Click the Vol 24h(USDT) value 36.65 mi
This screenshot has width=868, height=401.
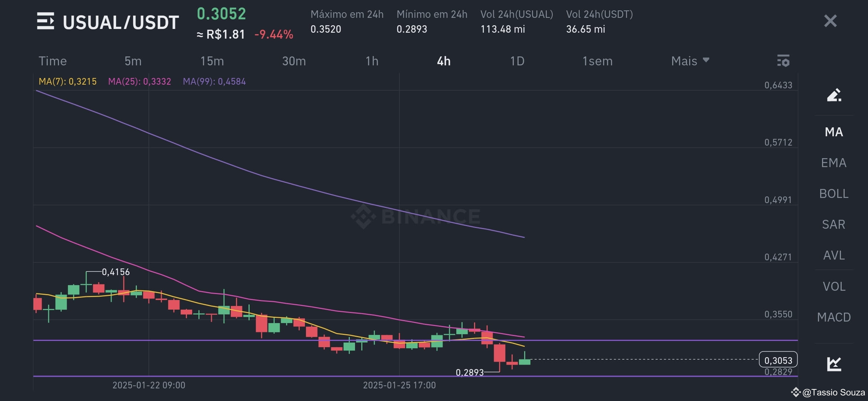[x=585, y=29]
